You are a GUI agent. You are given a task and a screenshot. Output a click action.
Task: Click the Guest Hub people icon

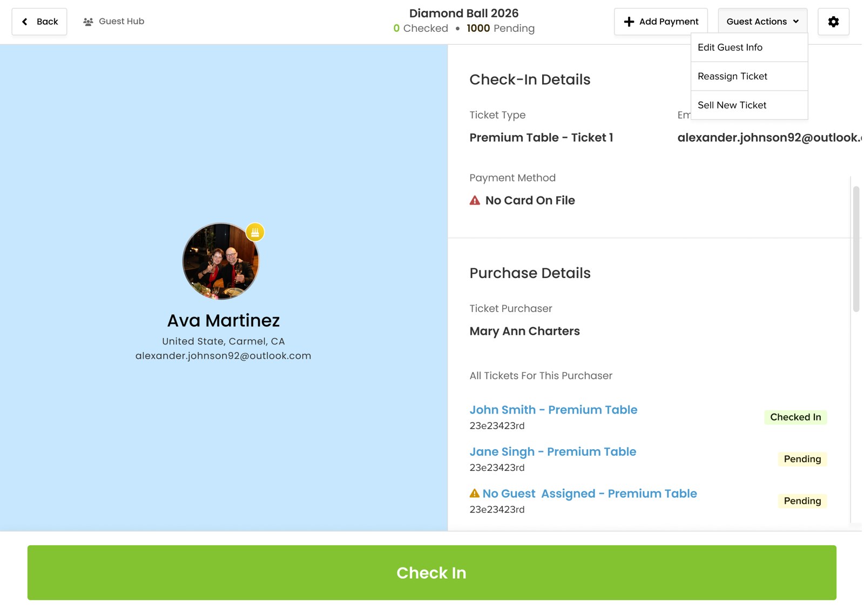click(88, 22)
